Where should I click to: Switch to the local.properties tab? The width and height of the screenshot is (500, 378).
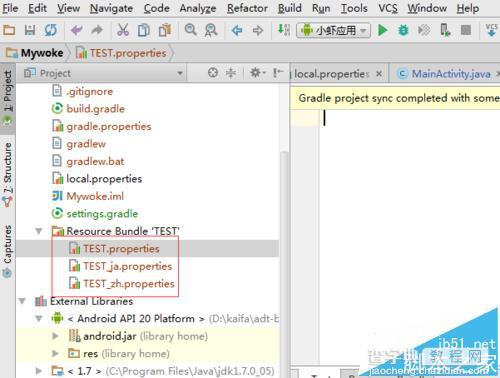click(332, 74)
